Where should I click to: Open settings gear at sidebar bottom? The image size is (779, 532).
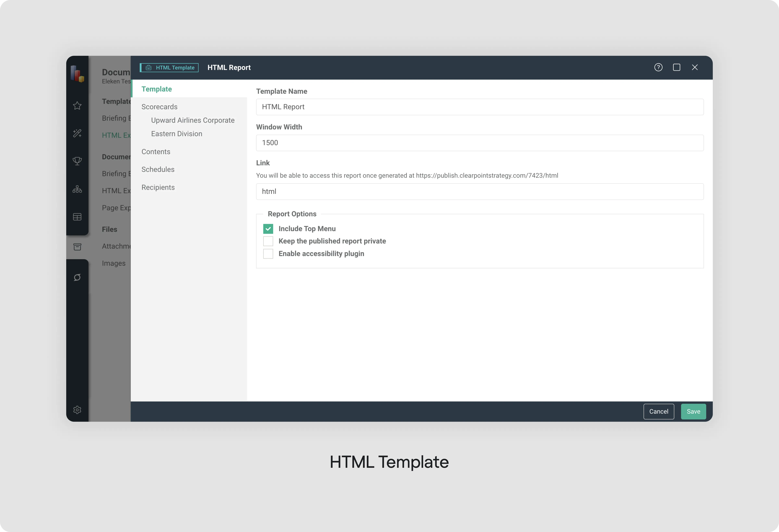click(x=77, y=410)
